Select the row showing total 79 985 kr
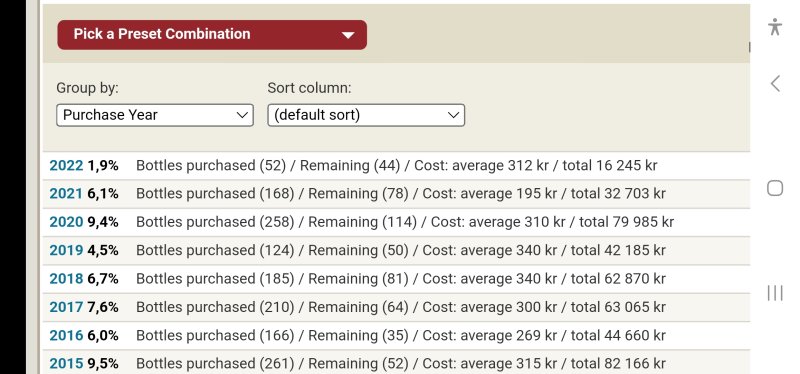800x374 pixels. (396, 222)
